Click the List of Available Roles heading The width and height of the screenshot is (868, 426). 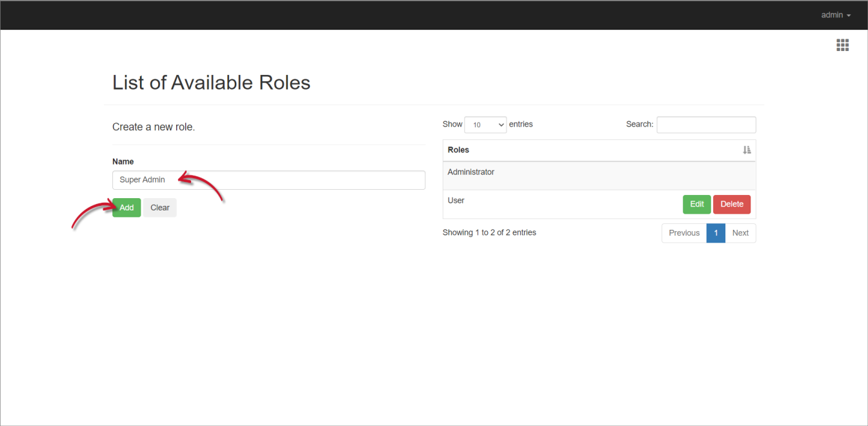211,82
